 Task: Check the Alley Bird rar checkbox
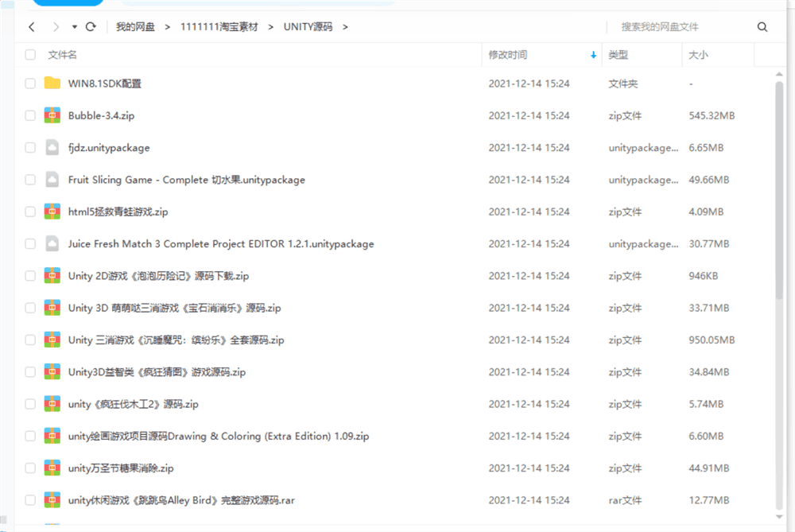[x=30, y=500]
